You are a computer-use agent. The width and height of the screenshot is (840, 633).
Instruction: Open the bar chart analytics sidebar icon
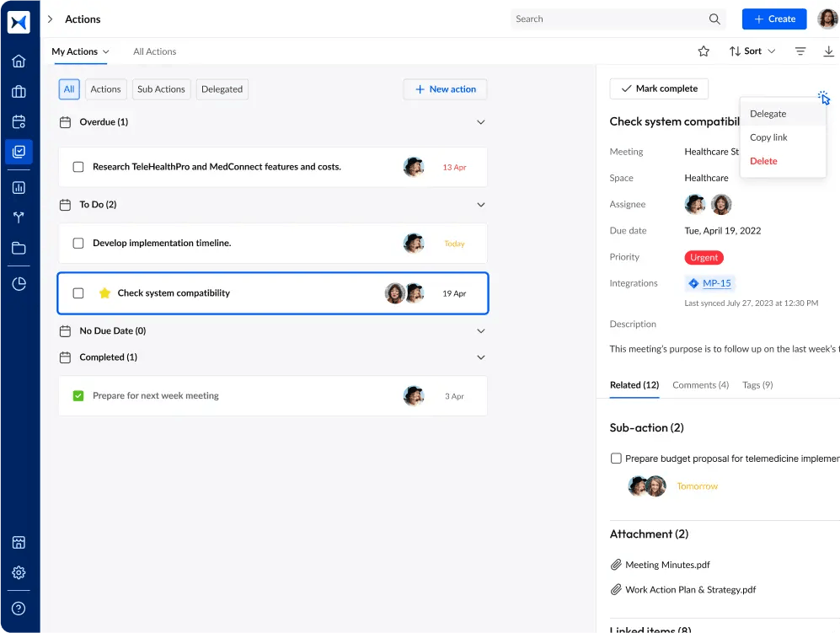coord(19,188)
